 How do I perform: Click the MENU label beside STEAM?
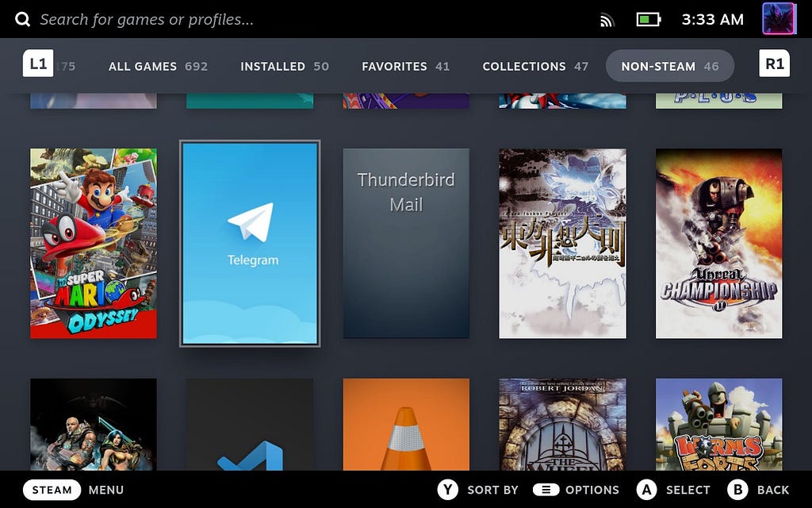[106, 490]
